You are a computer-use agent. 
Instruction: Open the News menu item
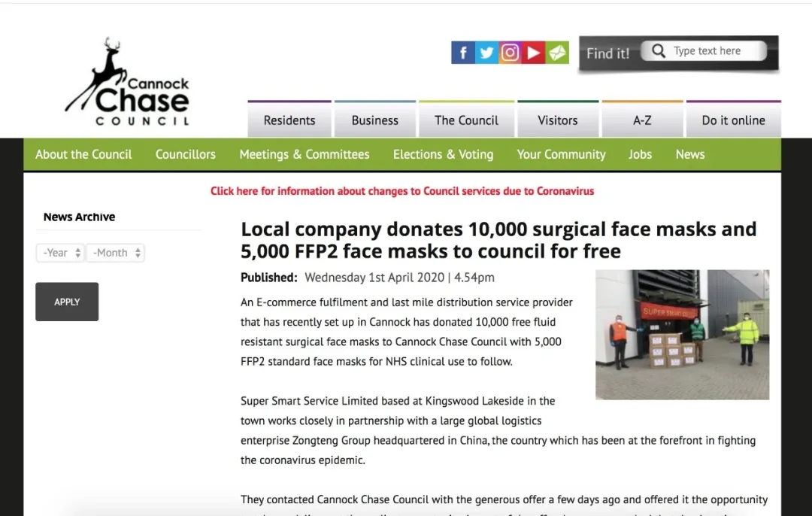[689, 154]
